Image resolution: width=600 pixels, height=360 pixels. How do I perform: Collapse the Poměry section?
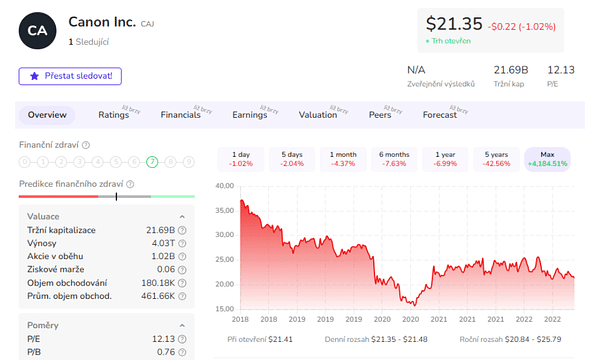(182, 326)
